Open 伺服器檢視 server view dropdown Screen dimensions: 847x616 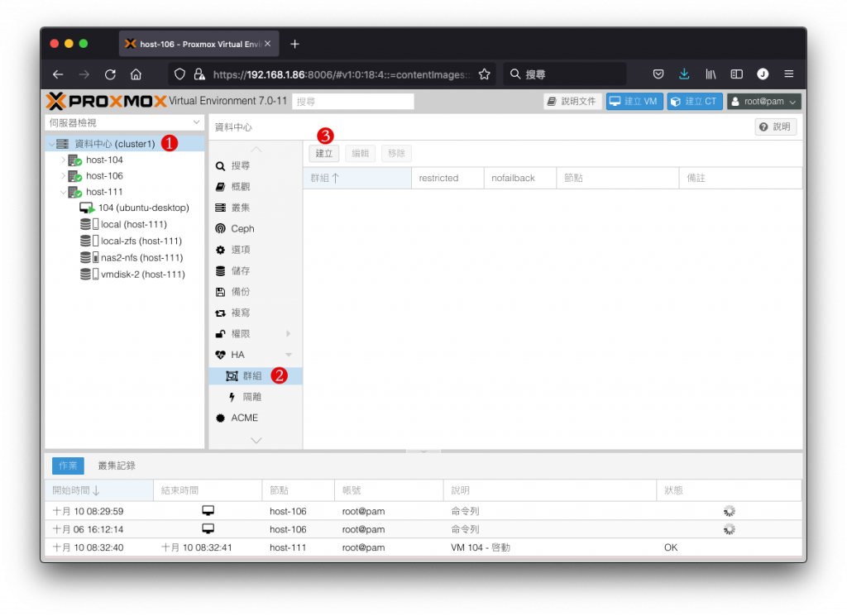point(125,122)
